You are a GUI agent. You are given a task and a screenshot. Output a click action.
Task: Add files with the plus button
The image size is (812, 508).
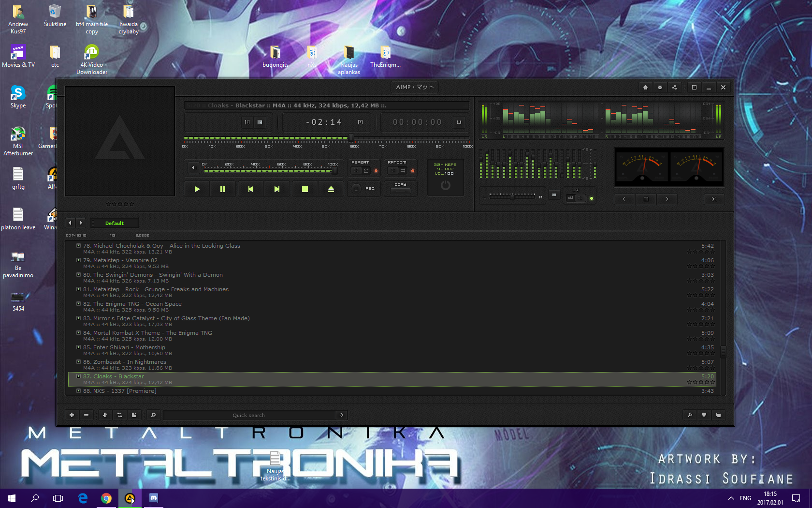[72, 415]
